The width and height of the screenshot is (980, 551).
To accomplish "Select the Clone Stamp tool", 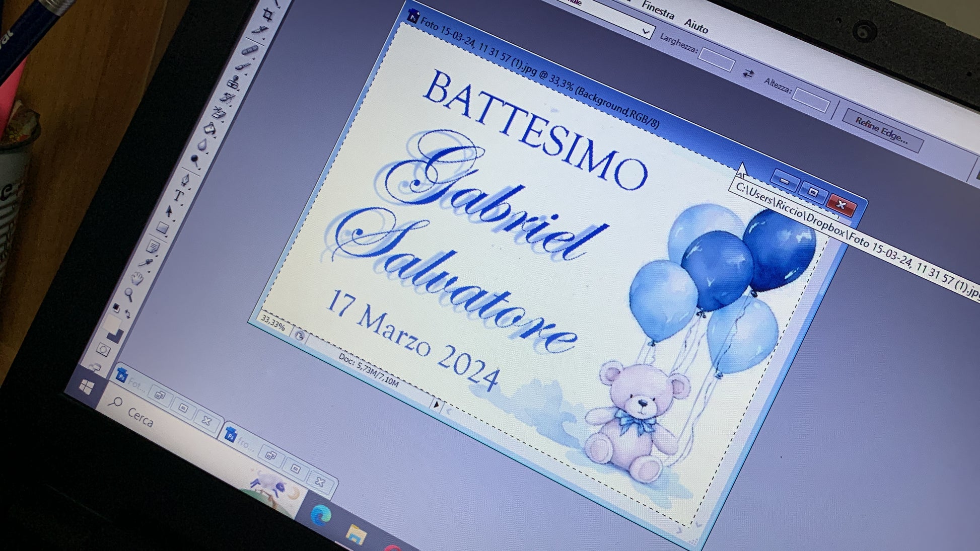I will click(x=233, y=82).
